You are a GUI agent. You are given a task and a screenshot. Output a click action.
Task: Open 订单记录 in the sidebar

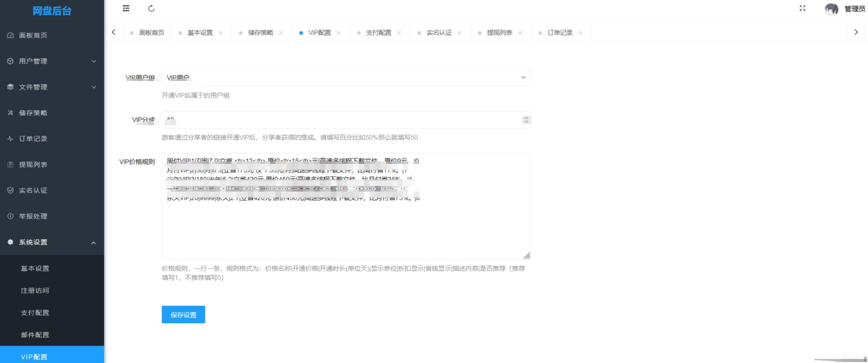52,139
